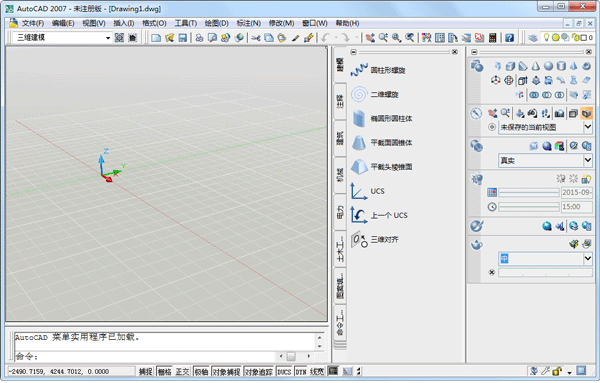
Task: Select the Box solid tool
Action: pyautogui.click(x=510, y=66)
